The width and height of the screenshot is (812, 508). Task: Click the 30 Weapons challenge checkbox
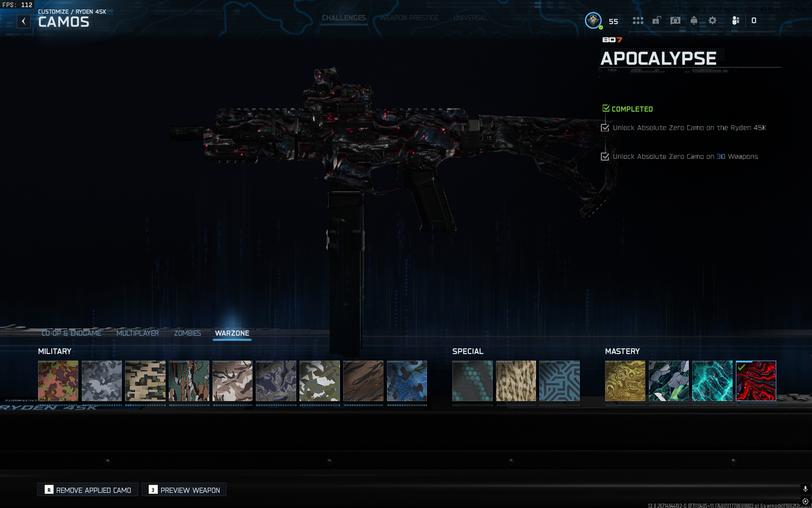click(x=605, y=156)
